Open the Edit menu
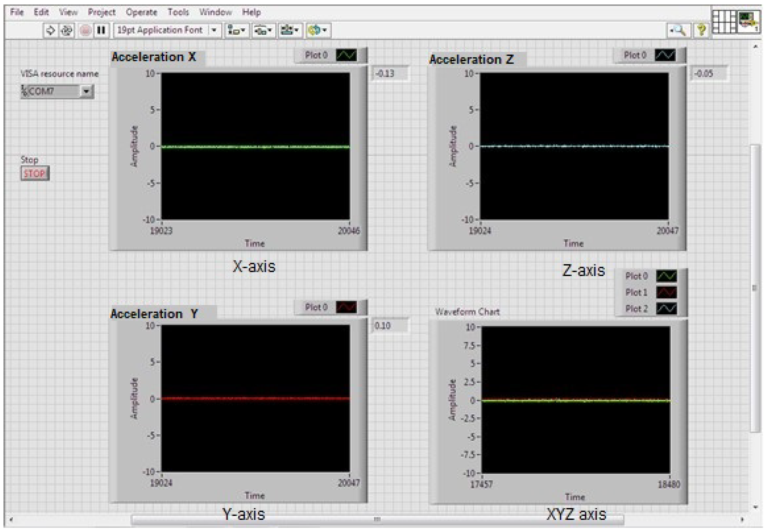The image size is (768, 532). [x=41, y=12]
